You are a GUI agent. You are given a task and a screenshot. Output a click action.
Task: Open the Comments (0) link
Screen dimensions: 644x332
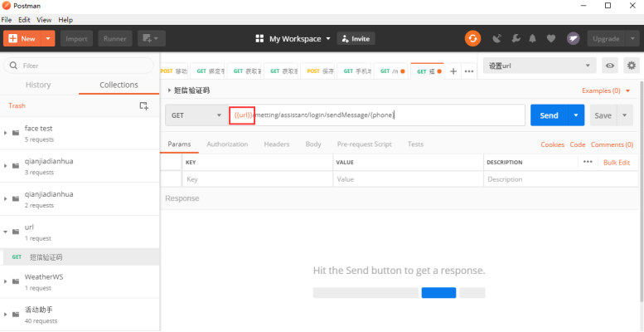pyautogui.click(x=612, y=144)
